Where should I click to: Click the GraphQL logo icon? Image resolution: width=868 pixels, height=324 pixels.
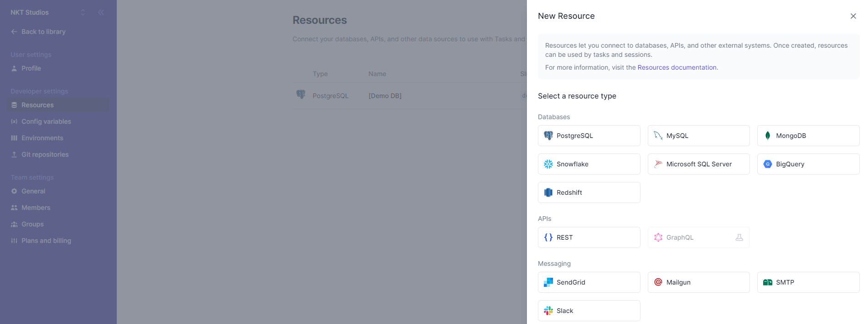(658, 237)
